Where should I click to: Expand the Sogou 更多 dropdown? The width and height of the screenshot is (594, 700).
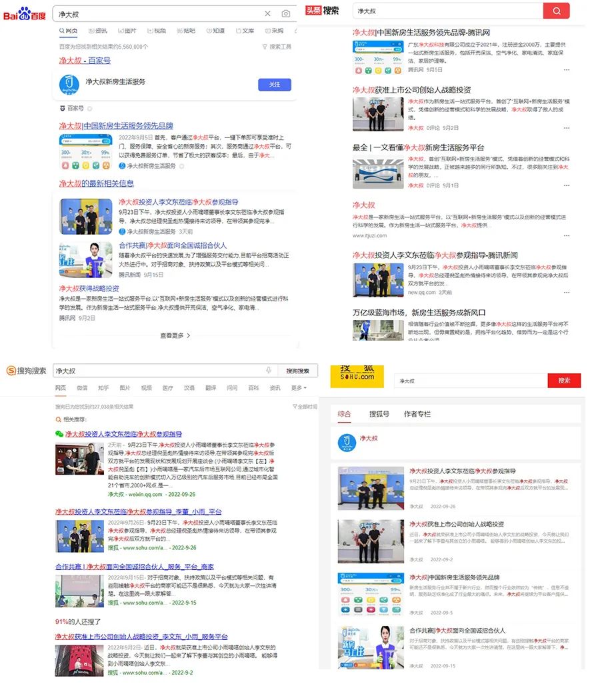tap(299, 388)
